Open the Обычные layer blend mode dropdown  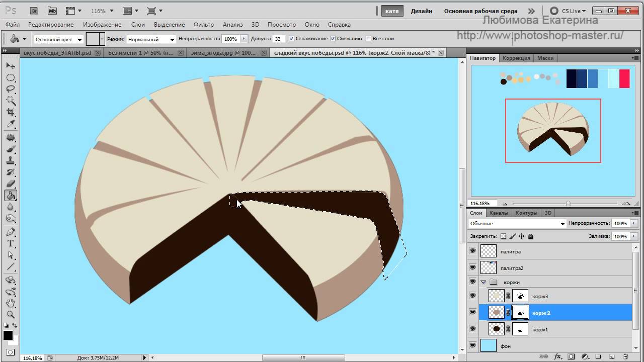click(517, 224)
